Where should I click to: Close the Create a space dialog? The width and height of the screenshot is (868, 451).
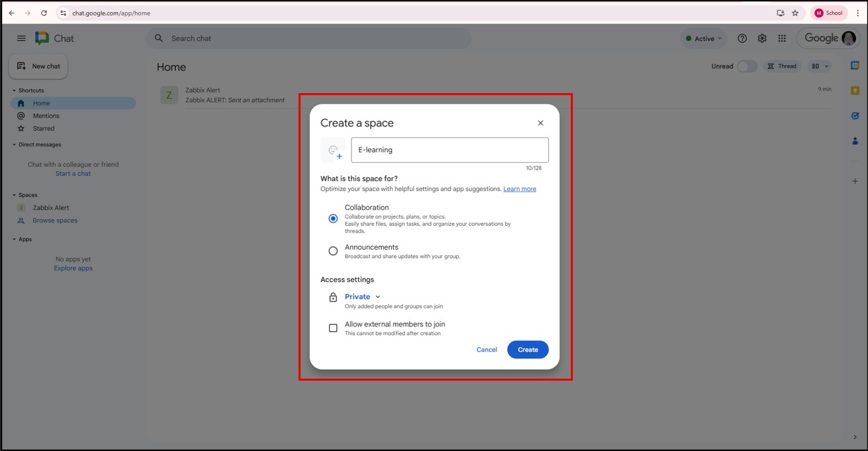pyautogui.click(x=541, y=123)
